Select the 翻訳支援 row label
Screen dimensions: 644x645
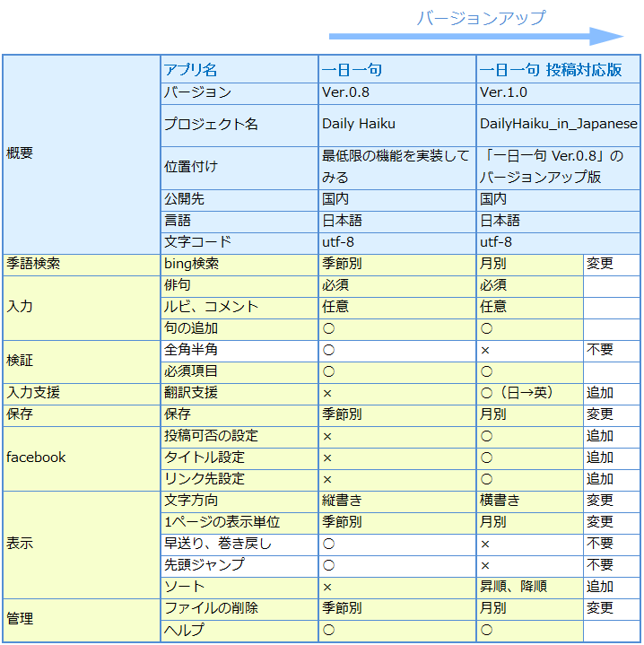(x=239, y=393)
